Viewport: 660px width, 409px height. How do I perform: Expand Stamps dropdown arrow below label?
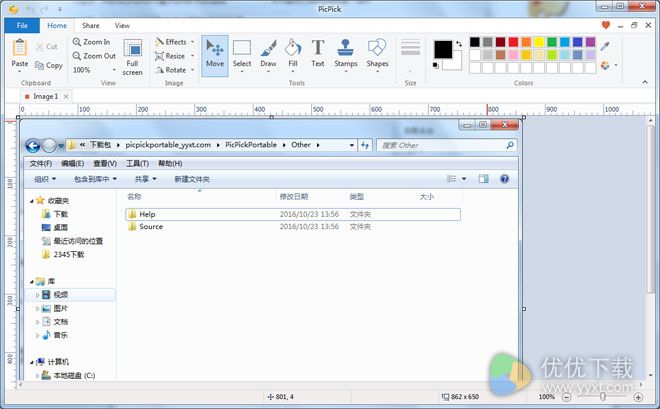point(346,72)
